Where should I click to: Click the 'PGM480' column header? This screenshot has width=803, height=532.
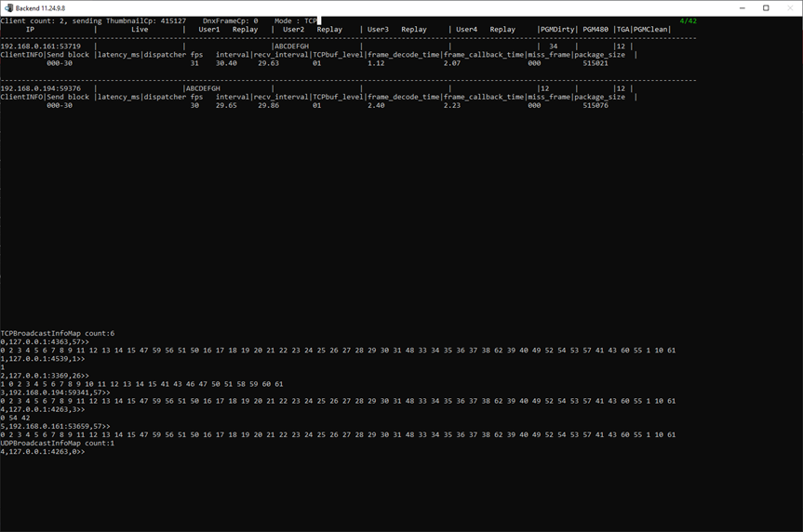click(x=596, y=29)
